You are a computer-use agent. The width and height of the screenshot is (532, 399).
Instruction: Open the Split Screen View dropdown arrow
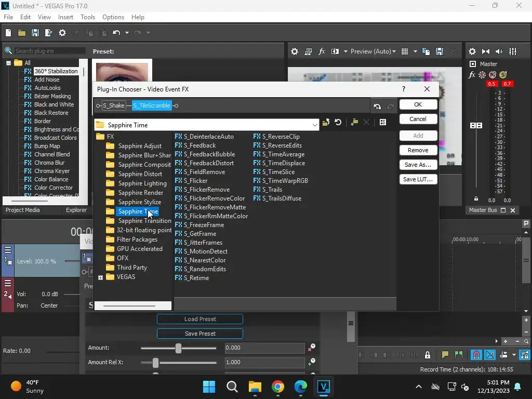click(345, 51)
